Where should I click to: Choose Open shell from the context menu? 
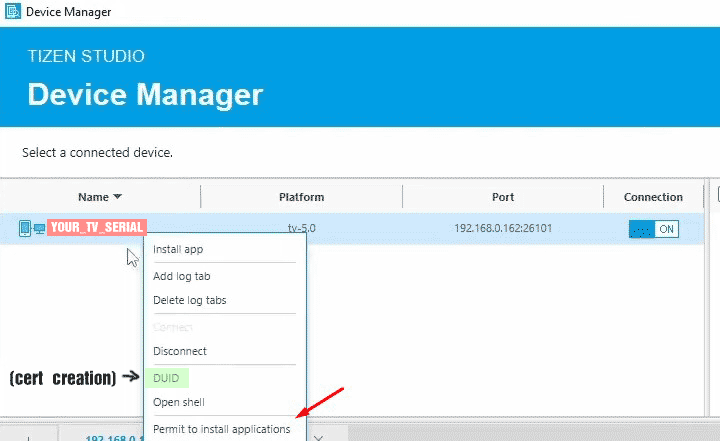178,403
